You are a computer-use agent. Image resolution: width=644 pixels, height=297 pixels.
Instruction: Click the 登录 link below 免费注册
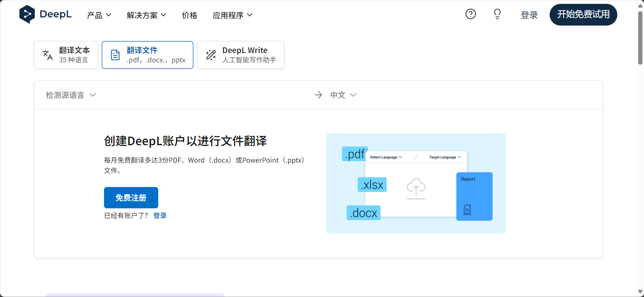click(160, 216)
